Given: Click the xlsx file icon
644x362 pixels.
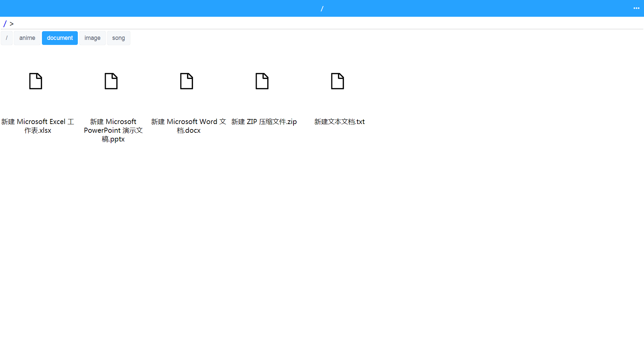Looking at the screenshot, I should point(36,81).
